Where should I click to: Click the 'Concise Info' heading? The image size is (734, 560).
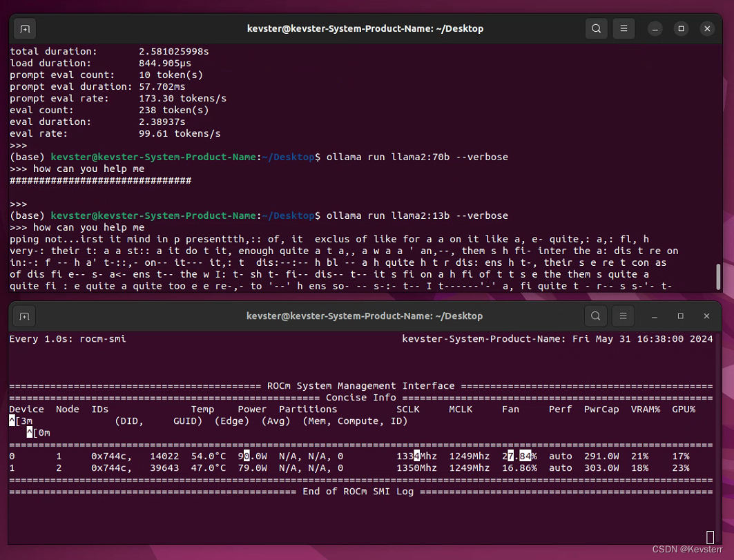361,398
